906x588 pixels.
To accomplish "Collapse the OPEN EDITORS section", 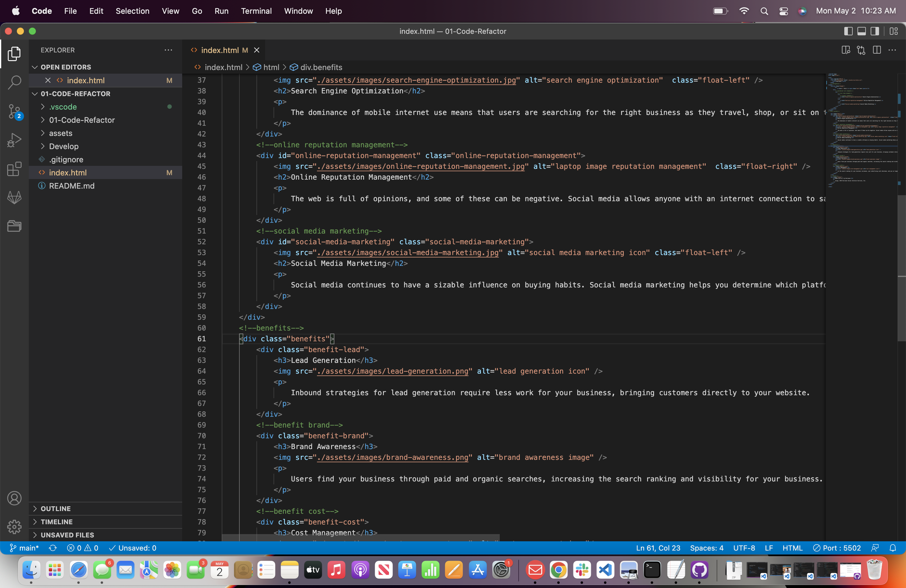I will tap(105, 67).
